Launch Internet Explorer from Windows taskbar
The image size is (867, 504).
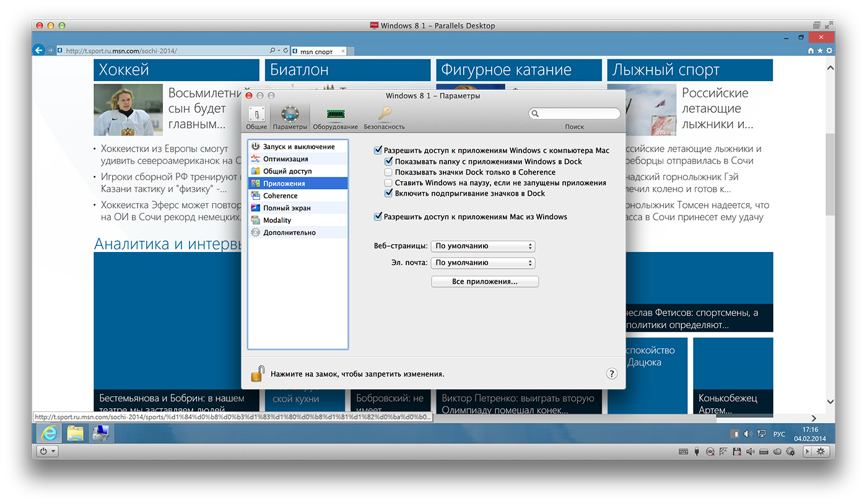coord(47,433)
